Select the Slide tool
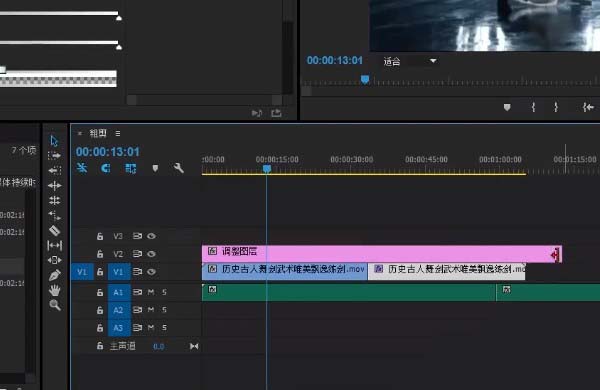Viewport: 600px width, 390px height. 54,260
